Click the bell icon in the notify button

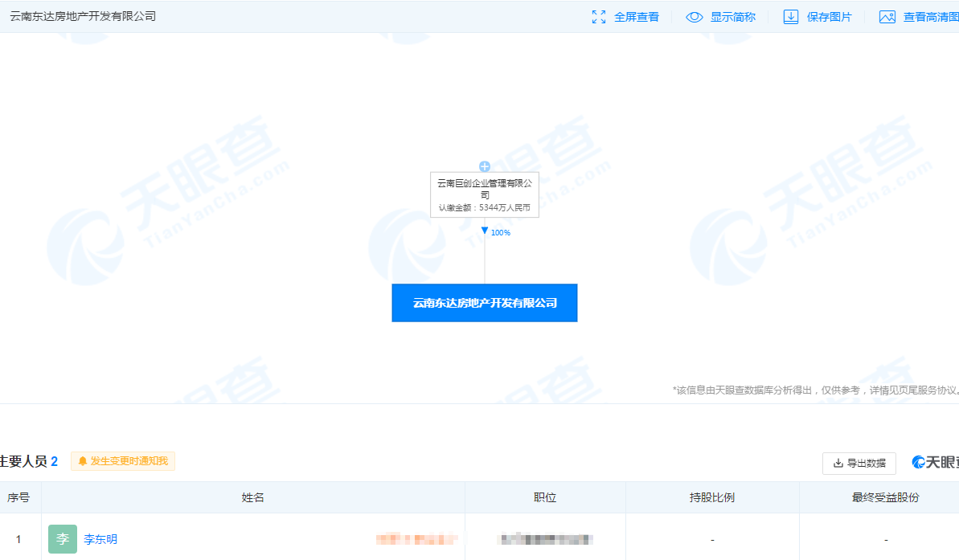pos(83,461)
